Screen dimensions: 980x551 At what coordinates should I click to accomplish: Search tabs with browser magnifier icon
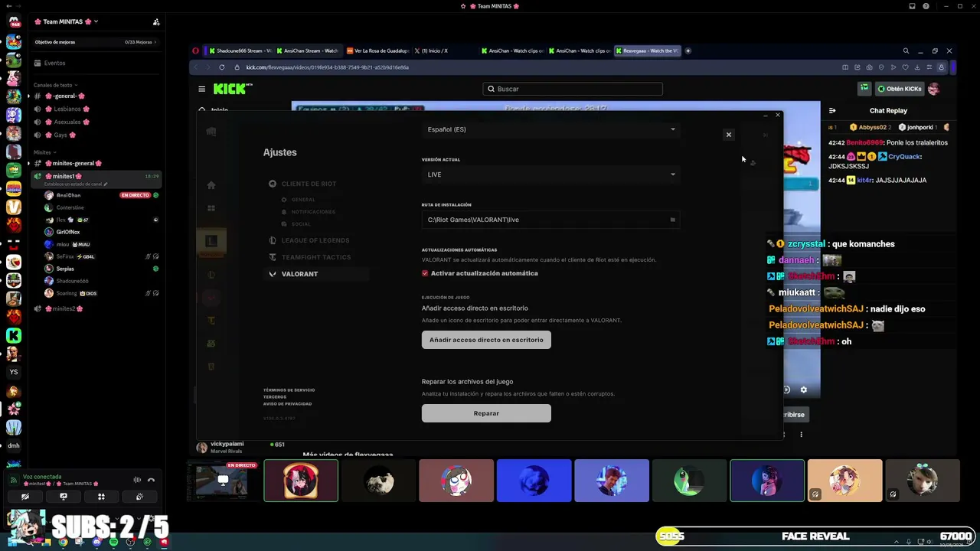(x=906, y=51)
